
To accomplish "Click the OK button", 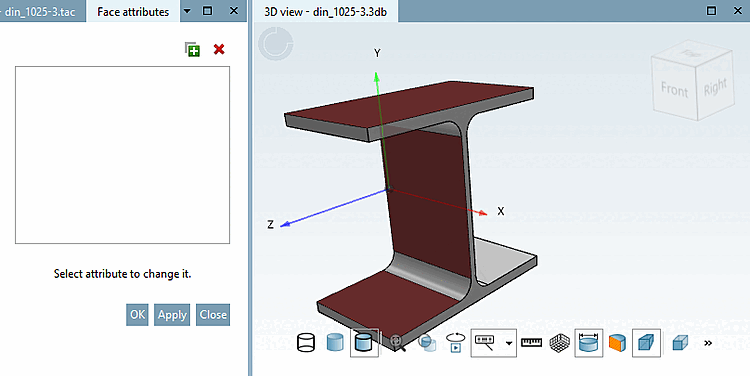I will (137, 315).
